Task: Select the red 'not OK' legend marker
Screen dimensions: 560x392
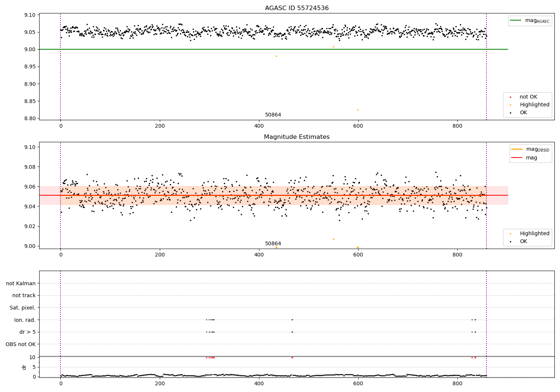Action: point(510,97)
